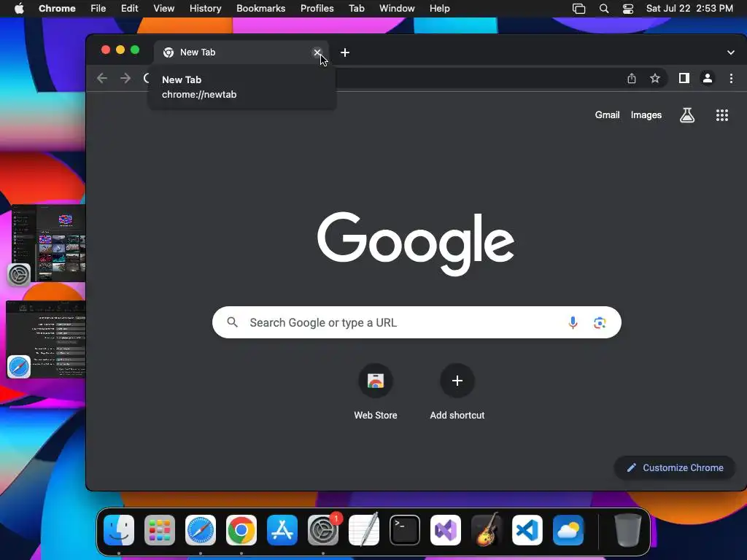Open App Store from the Dock

click(282, 530)
